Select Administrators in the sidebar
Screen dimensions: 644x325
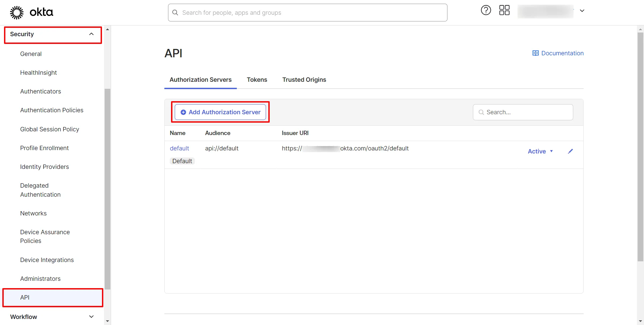(40, 278)
